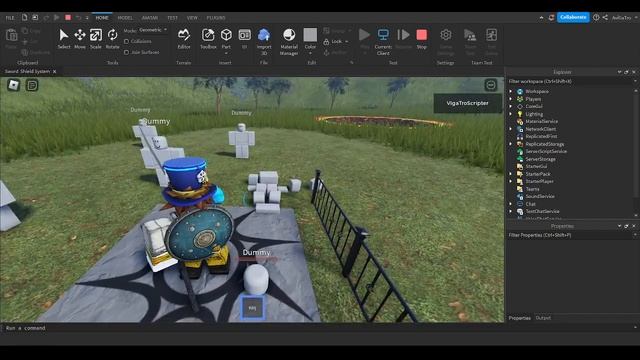Click the red stop square in quick access bar
Image resolution: width=640 pixels, height=360 pixels.
68,18
